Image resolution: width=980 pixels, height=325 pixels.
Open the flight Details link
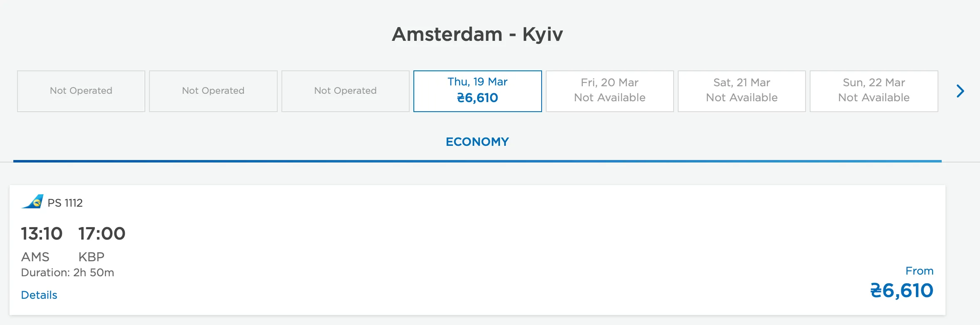(x=39, y=295)
